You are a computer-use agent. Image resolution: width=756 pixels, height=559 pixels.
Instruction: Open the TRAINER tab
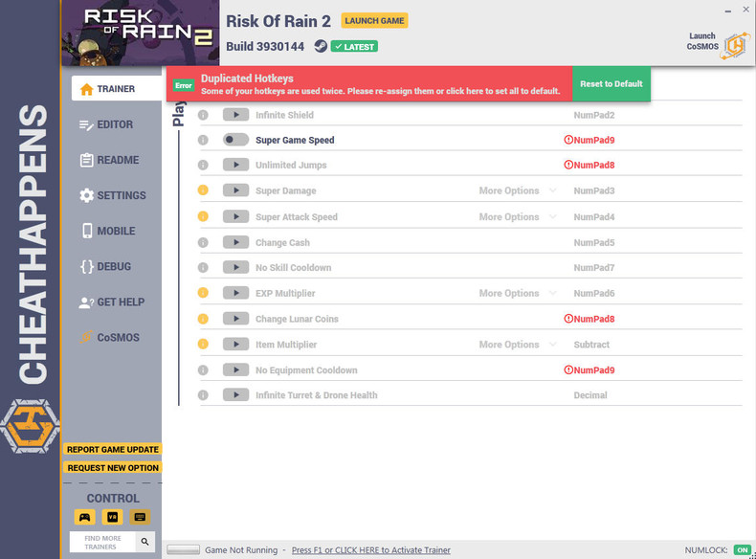[x=117, y=89]
